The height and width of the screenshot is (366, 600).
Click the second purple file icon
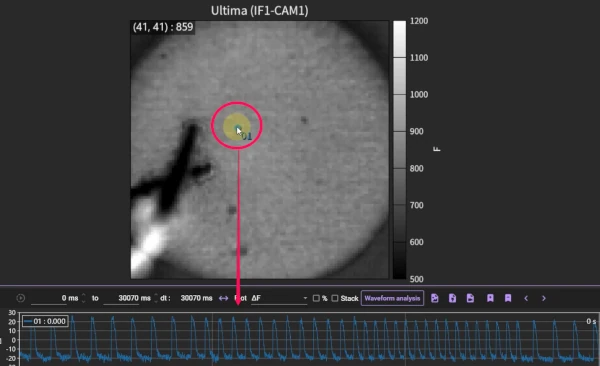coord(452,298)
